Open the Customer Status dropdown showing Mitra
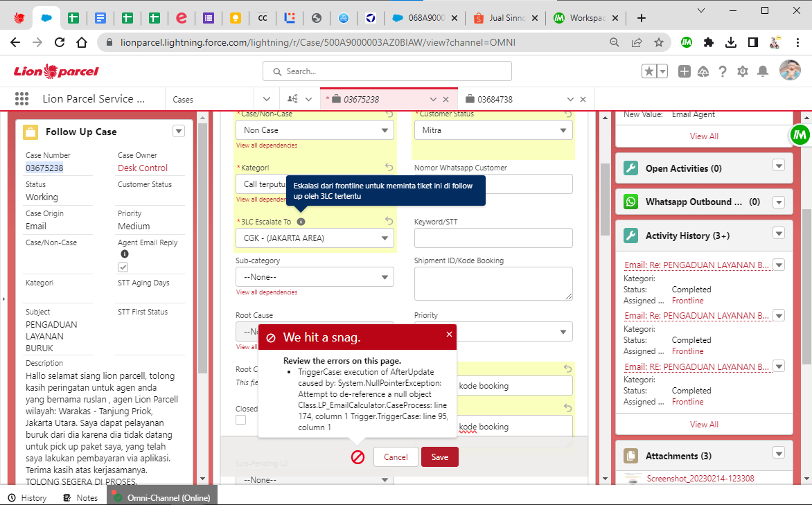 [493, 130]
